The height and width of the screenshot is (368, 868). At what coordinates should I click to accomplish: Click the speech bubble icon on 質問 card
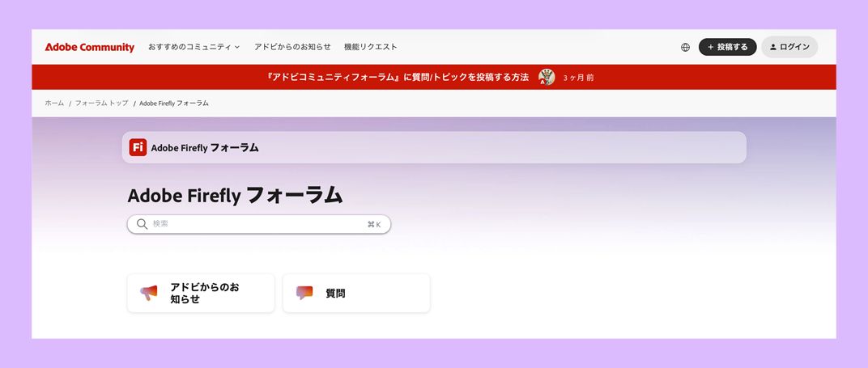point(304,293)
